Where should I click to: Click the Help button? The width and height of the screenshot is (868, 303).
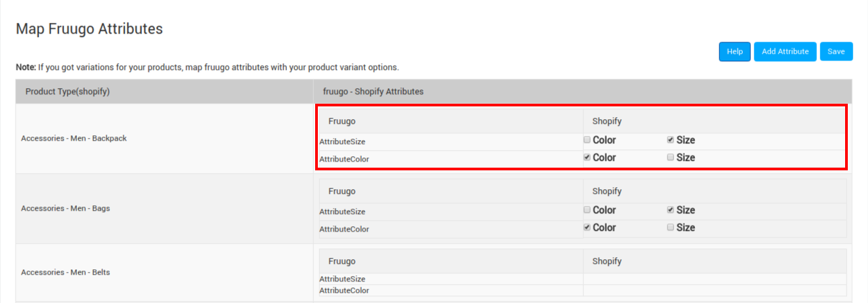pyautogui.click(x=734, y=52)
